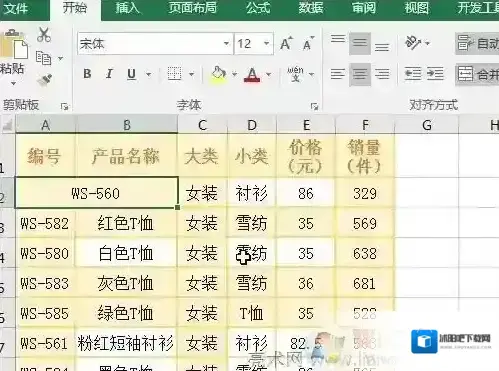Toggle Bold formatting

87,74
